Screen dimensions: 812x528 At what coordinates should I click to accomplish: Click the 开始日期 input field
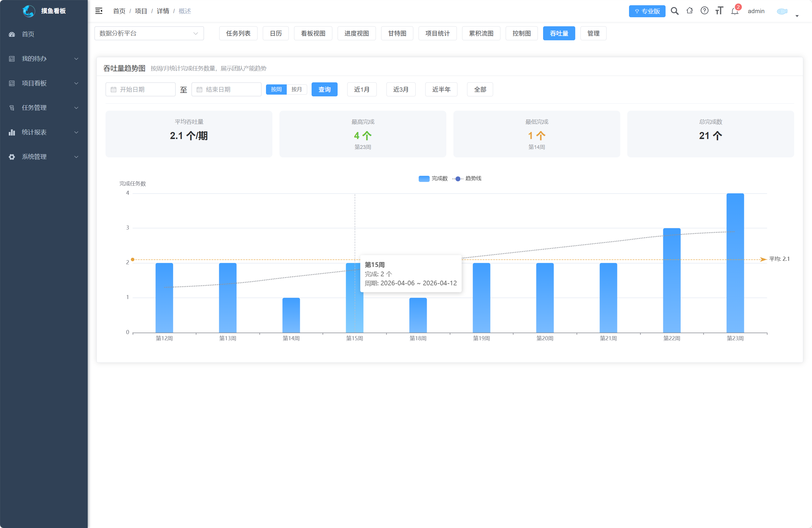tap(140, 89)
